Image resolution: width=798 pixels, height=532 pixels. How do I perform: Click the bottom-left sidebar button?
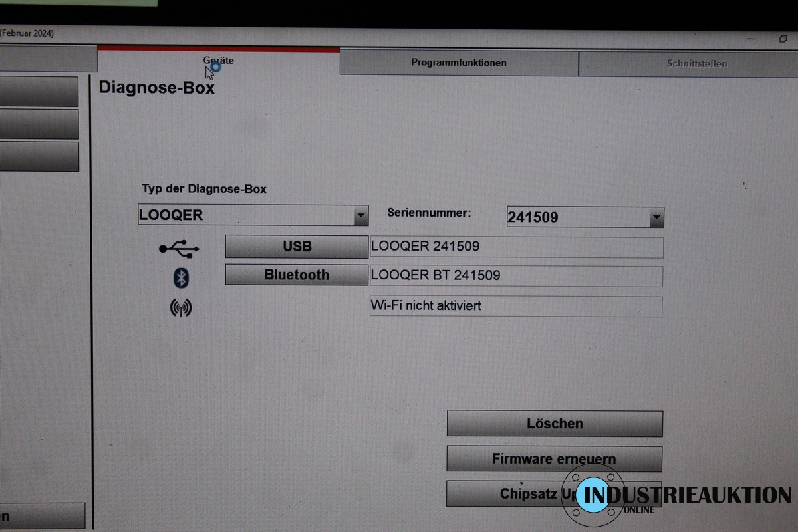click(x=43, y=516)
